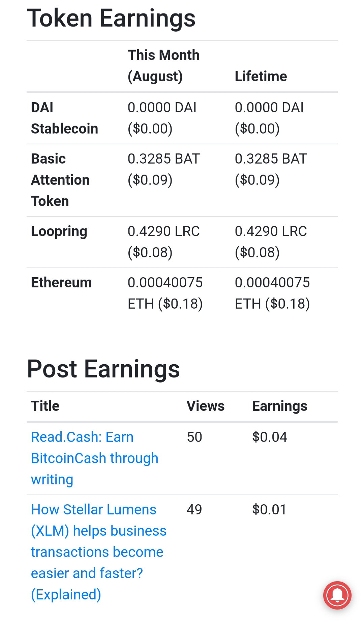Click the 49 views count

click(194, 510)
